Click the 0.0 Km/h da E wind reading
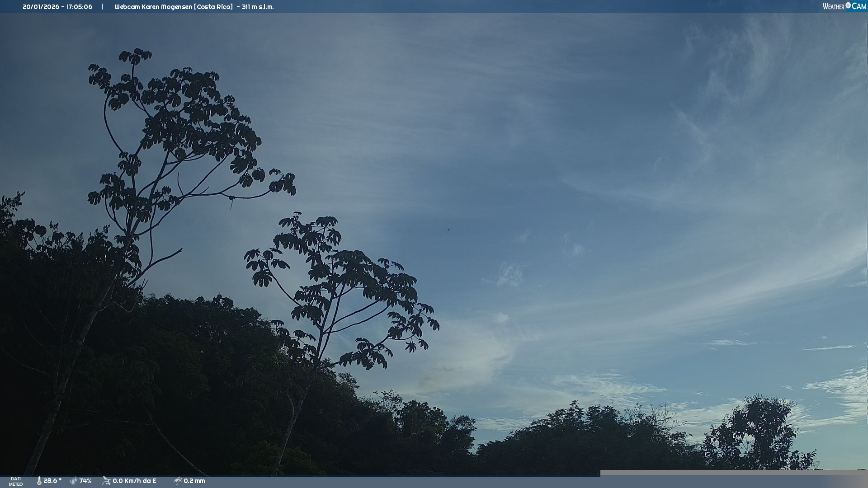Screen dimensions: 868x488 [134, 481]
